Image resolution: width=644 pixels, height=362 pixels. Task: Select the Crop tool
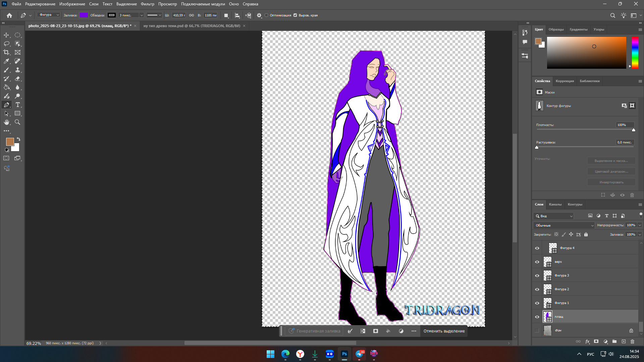tap(6, 52)
